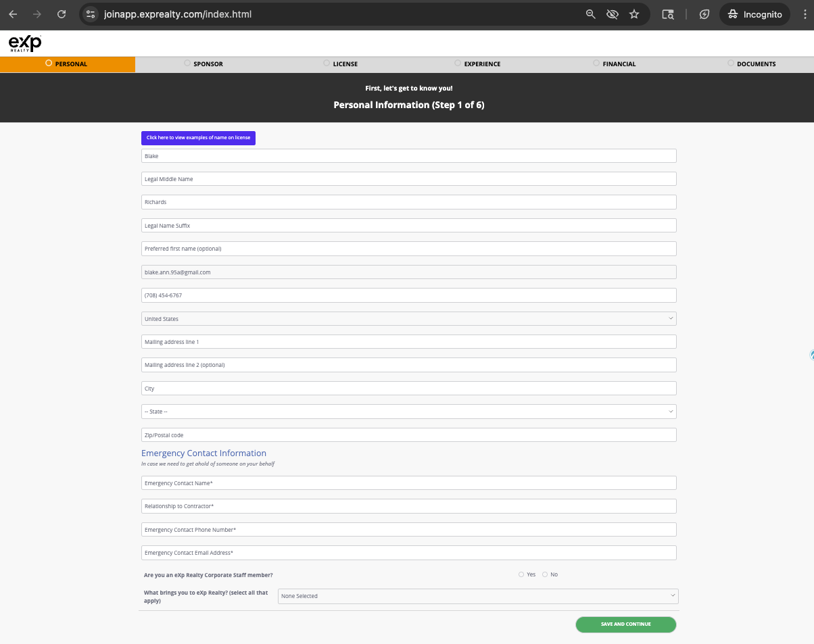Screen dimensions: 814x644
Task: Open the United States country dropdown
Action: click(x=408, y=318)
